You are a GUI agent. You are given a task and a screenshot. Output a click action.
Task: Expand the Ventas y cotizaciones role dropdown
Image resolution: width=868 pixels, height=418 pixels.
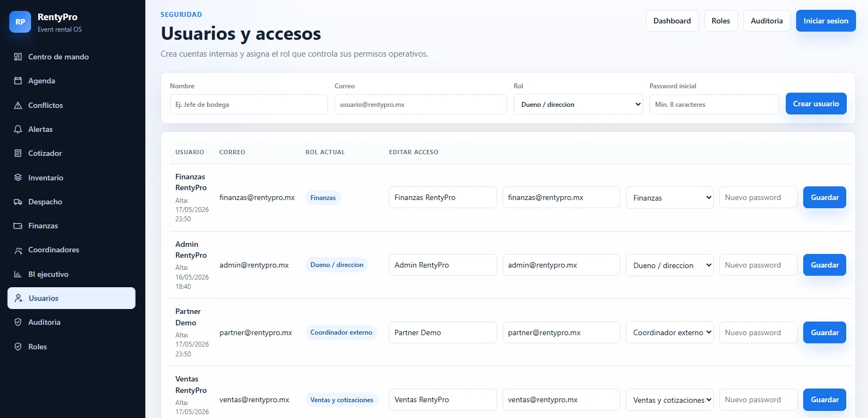point(670,399)
